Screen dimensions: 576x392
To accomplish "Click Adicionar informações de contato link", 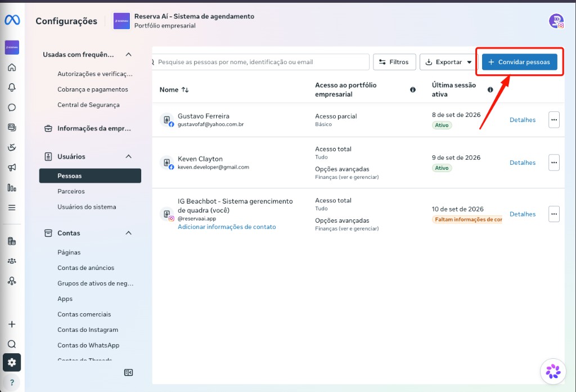I will pyautogui.click(x=227, y=227).
